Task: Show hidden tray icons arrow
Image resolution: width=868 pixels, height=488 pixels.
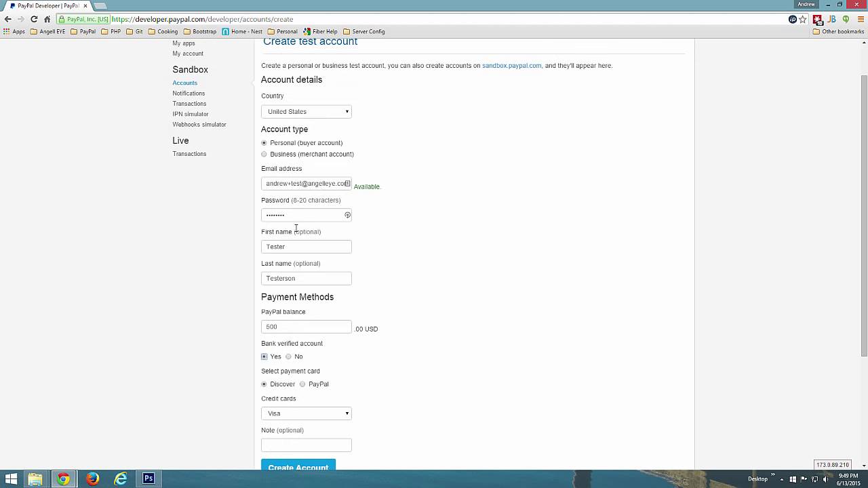Action: (x=782, y=479)
